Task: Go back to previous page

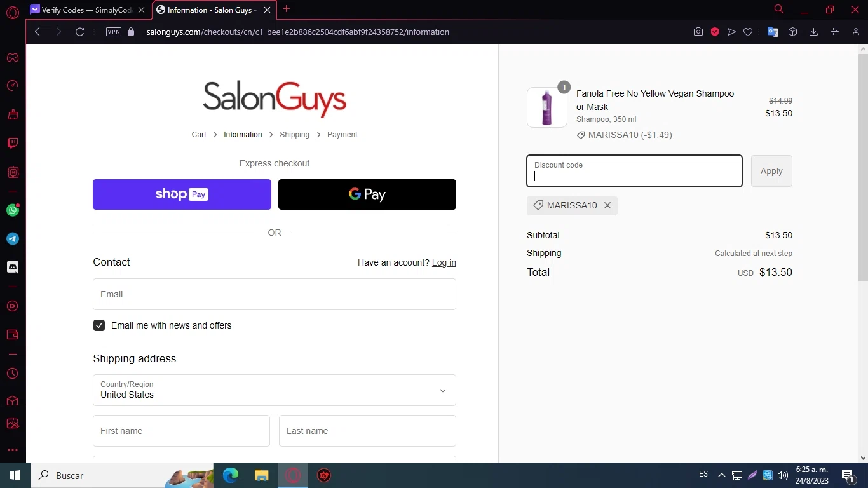Action: coord(37,32)
